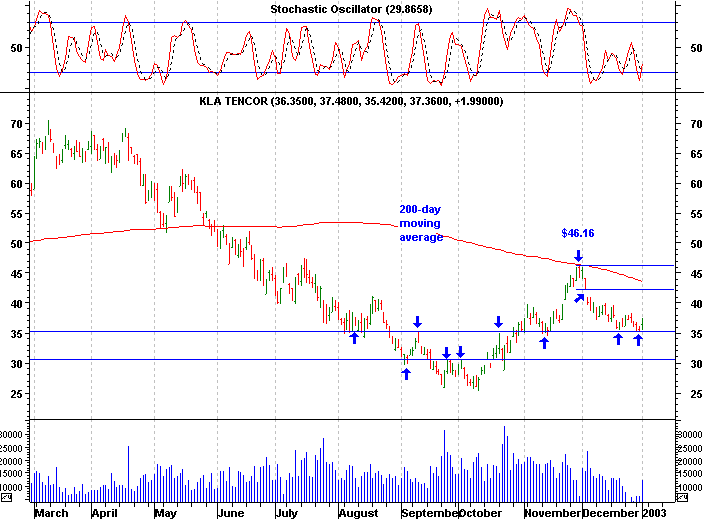705x519 pixels.
Task: Click the 55 label on the left price axis
Action: click(16, 214)
